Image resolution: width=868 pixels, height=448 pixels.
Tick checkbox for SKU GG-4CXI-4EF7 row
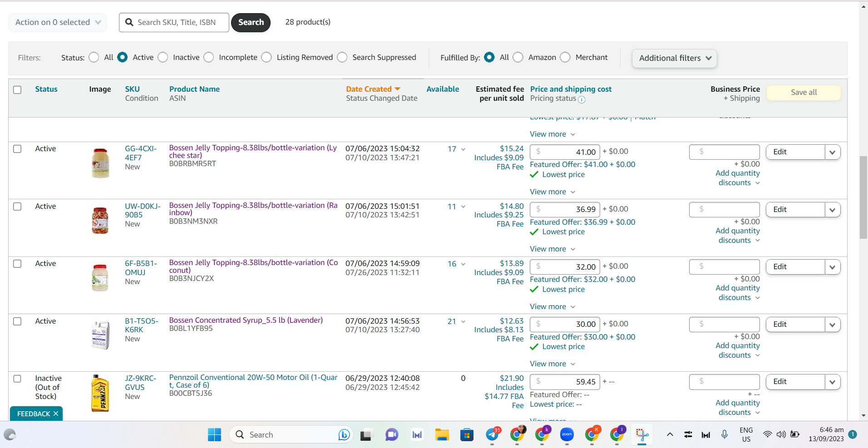17,149
